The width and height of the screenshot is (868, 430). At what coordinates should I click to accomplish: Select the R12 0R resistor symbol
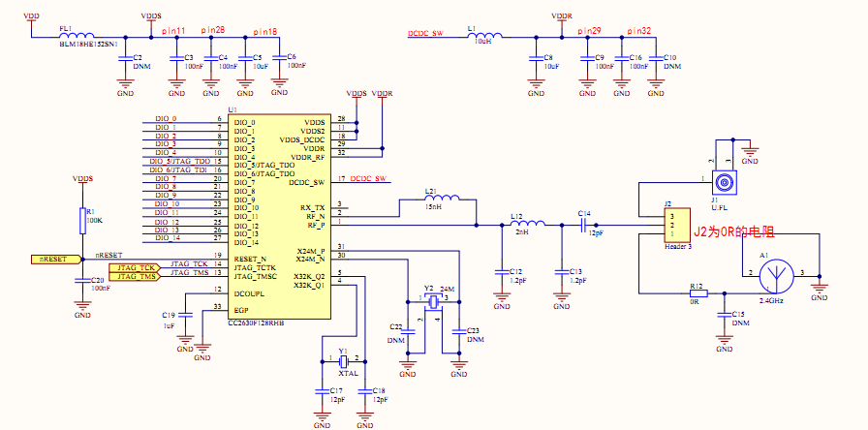pos(700,292)
